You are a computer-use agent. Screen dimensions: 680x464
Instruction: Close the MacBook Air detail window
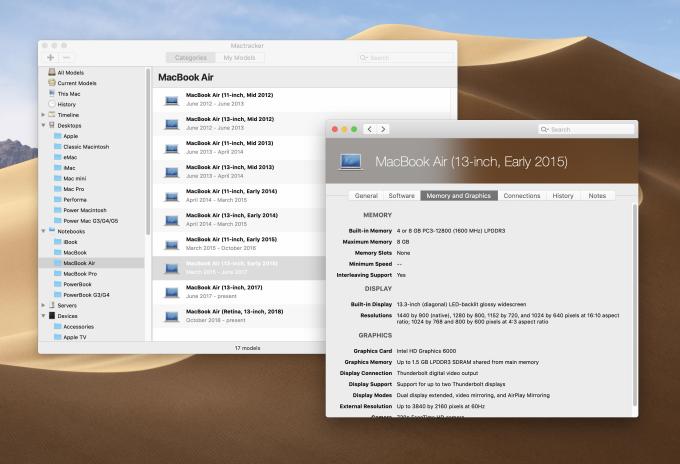pyautogui.click(x=335, y=129)
